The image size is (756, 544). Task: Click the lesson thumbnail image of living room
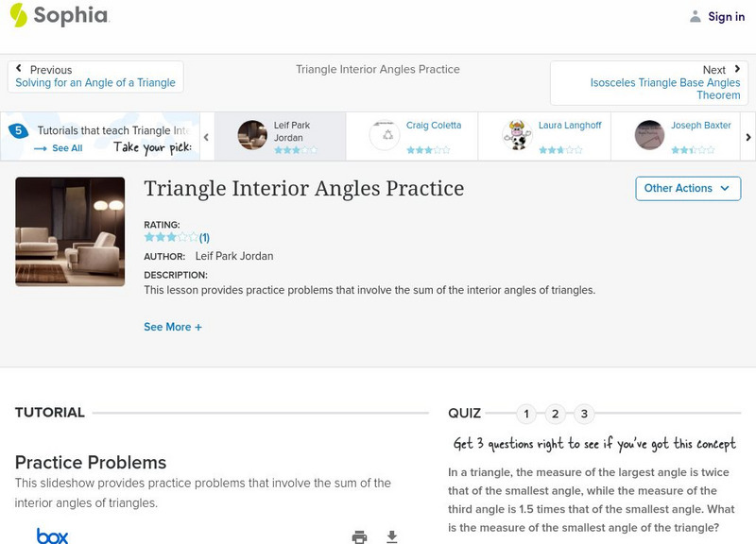[70, 231]
